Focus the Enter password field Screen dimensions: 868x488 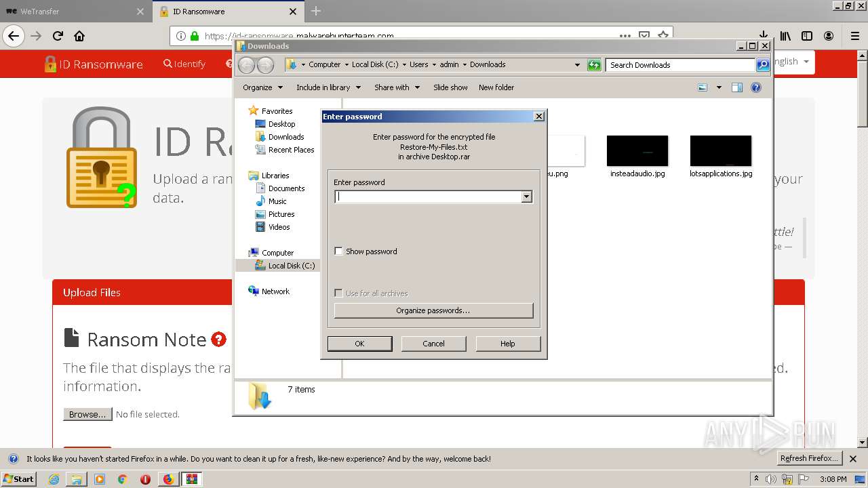click(x=428, y=197)
